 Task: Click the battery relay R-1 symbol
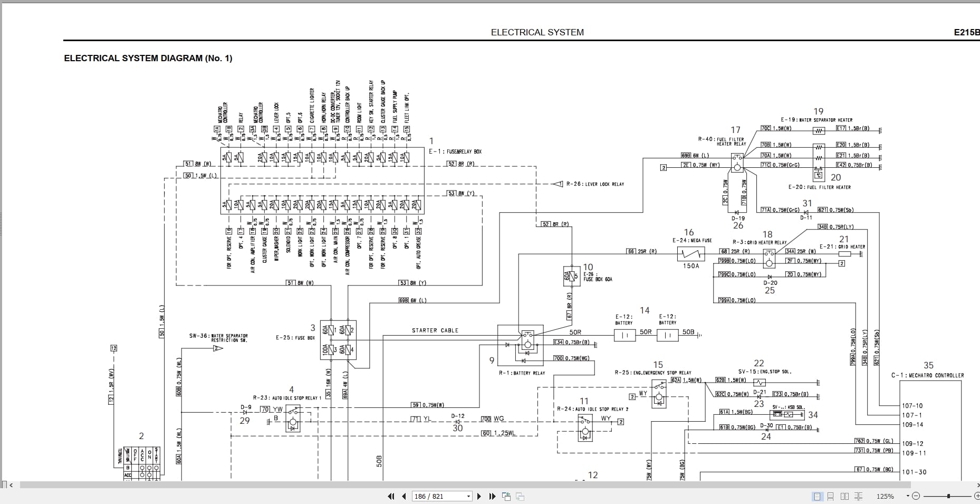coord(521,345)
